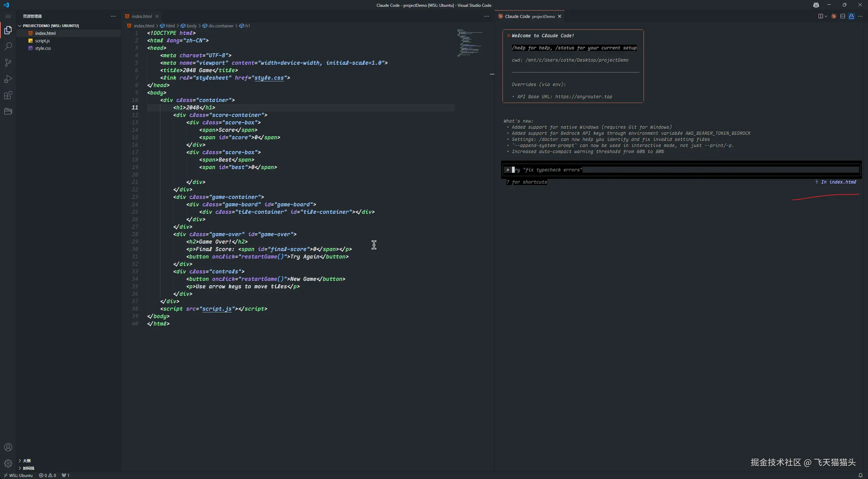Image resolution: width=868 pixels, height=479 pixels.
Task: Expand the 时间线 timeline section
Action: (x=28, y=468)
